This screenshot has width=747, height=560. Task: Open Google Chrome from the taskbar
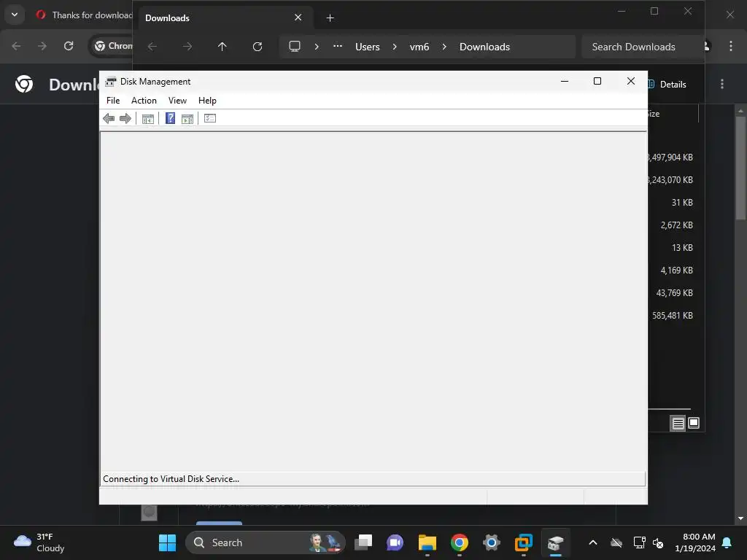coord(460,542)
